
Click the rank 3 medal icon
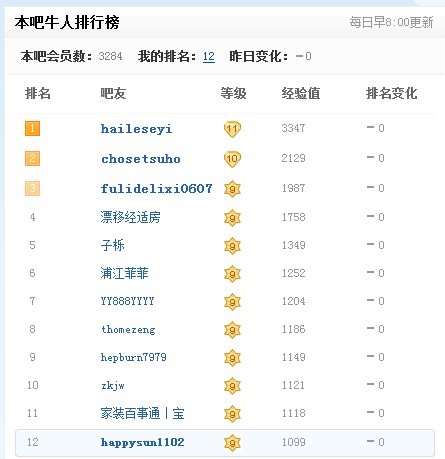(32, 188)
